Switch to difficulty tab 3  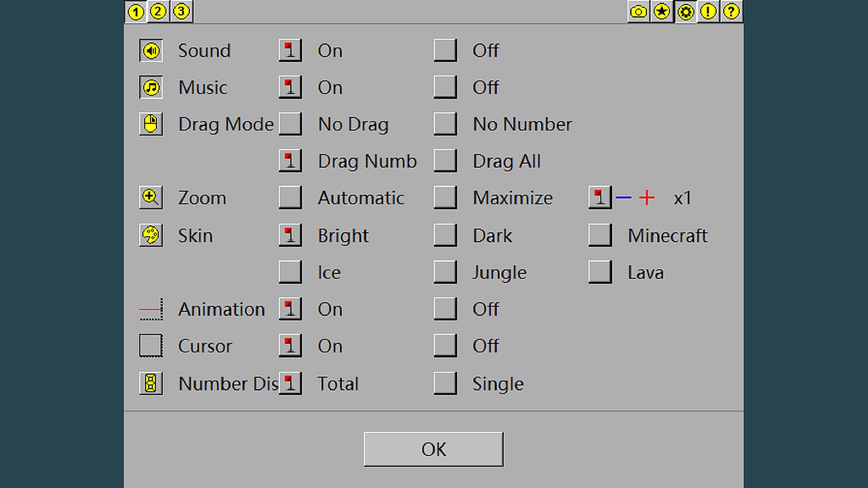tap(181, 12)
